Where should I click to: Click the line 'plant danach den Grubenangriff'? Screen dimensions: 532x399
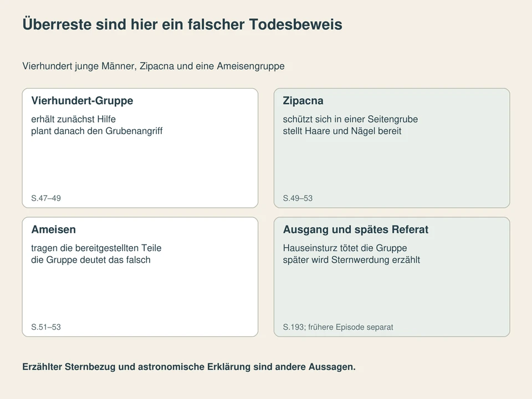click(x=96, y=131)
